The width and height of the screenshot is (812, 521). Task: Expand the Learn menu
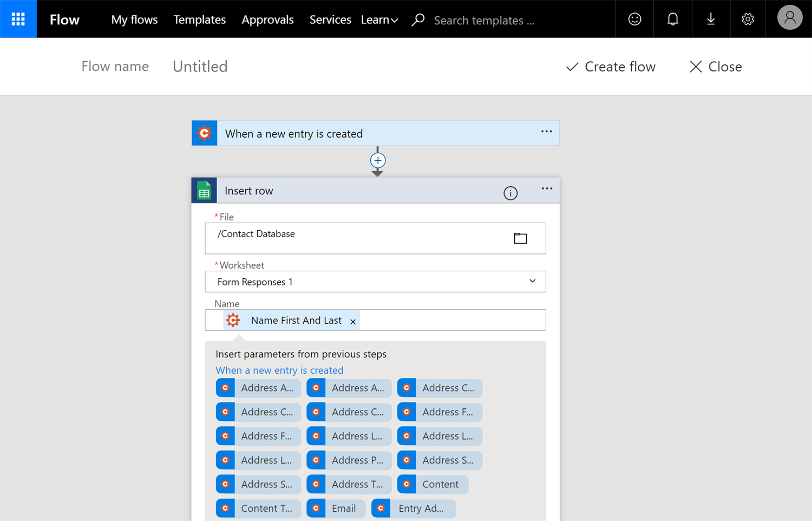[379, 20]
